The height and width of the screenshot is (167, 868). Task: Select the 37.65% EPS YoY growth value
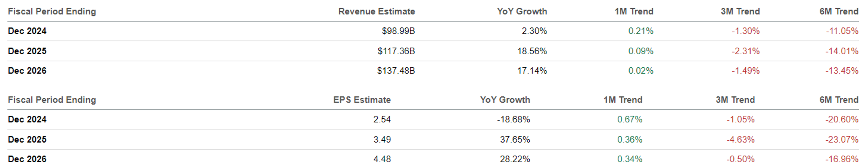[515, 140]
